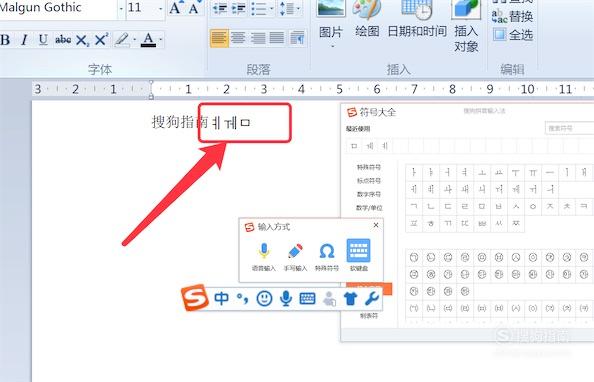
Task: Select 数学/单位 category
Action: click(369, 208)
